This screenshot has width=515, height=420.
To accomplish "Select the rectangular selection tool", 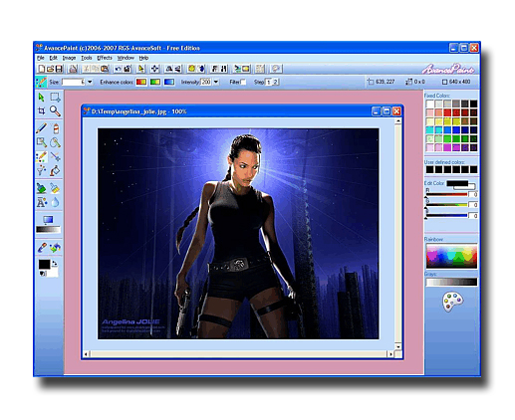I will [x=55, y=98].
